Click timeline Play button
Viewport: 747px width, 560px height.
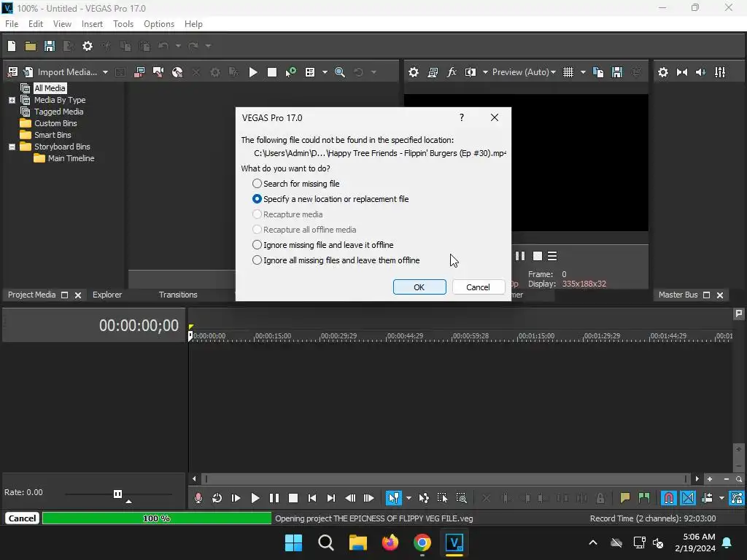click(255, 498)
